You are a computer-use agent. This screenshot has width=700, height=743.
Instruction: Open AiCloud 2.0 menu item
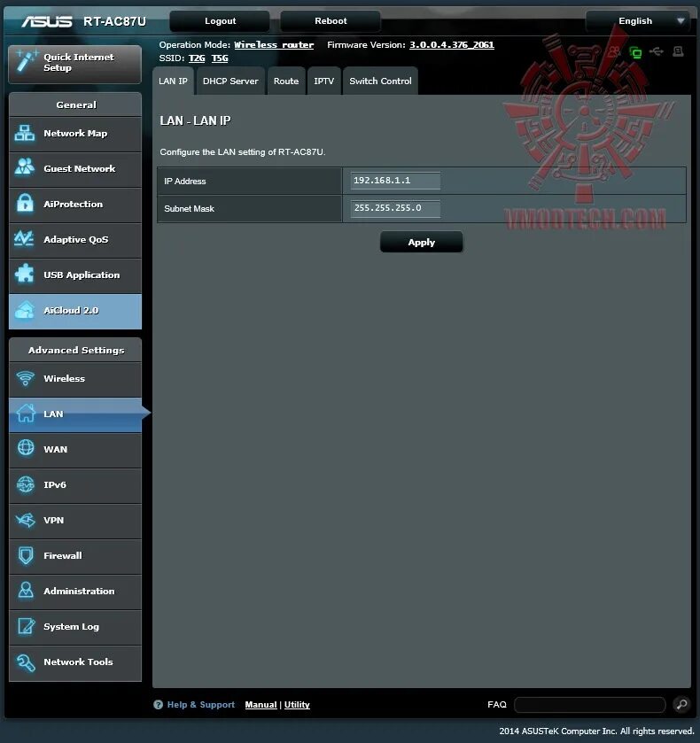pos(75,312)
